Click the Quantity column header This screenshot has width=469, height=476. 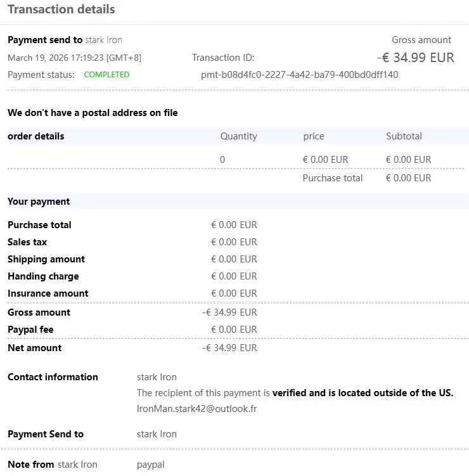point(238,136)
